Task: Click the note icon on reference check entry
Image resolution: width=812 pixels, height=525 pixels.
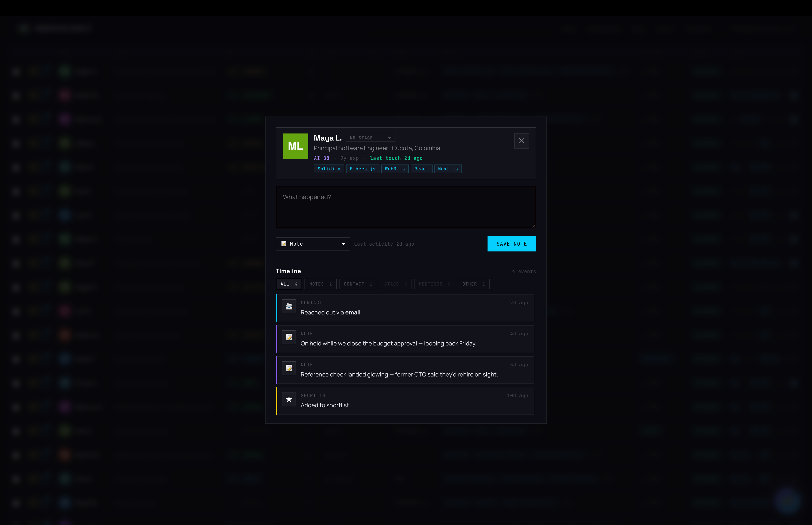Action: [289, 368]
